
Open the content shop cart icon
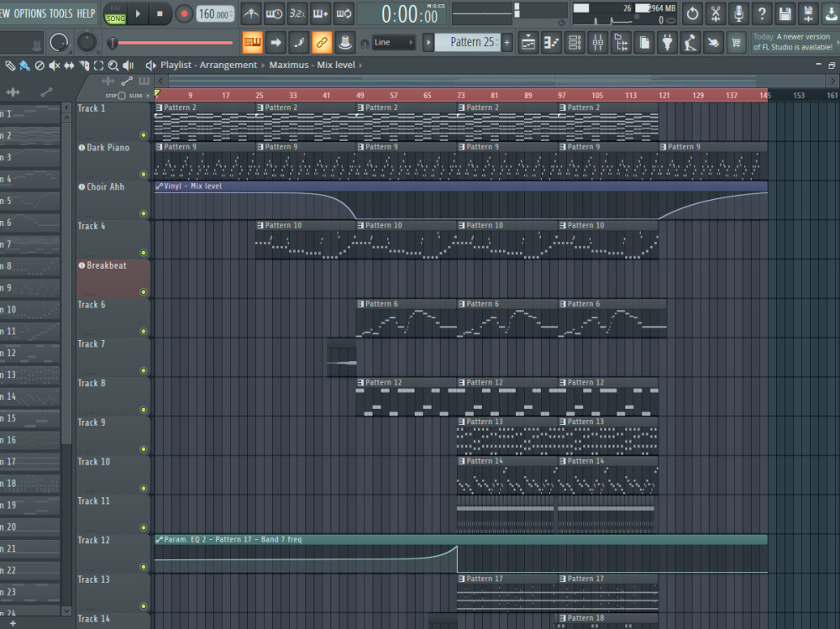point(737,42)
